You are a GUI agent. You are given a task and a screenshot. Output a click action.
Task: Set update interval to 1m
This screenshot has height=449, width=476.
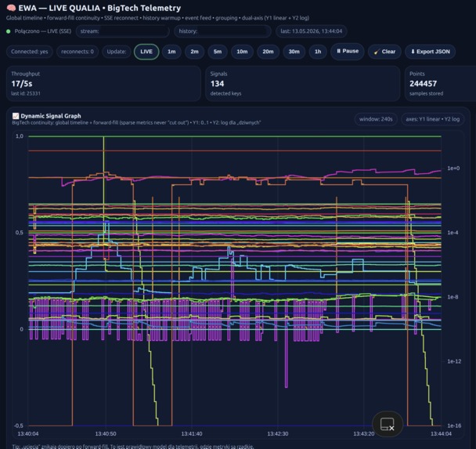[x=171, y=52]
